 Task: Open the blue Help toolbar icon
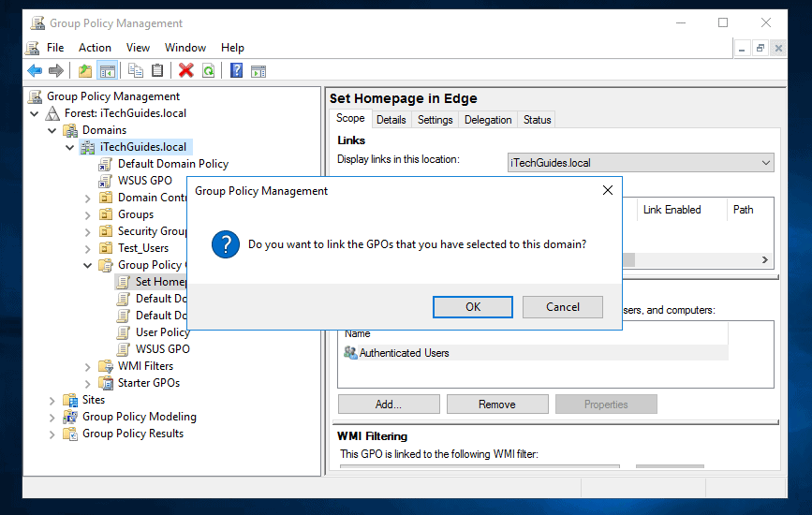pyautogui.click(x=236, y=70)
